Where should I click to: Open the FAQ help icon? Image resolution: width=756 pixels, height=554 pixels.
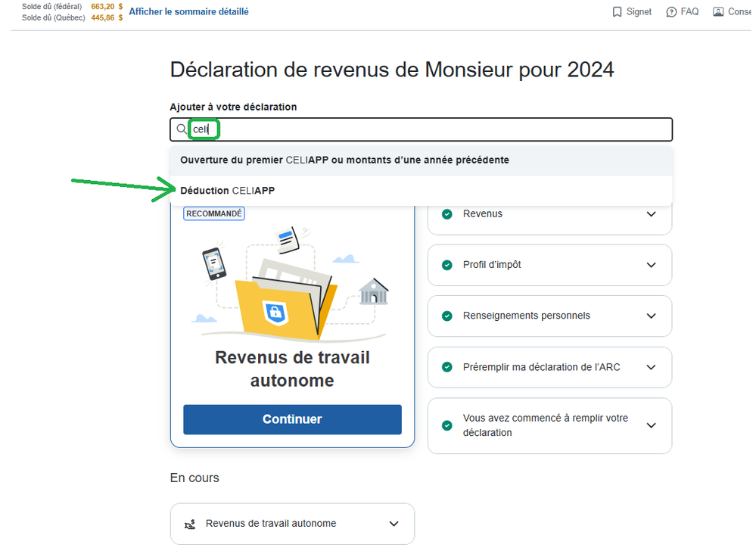click(671, 12)
